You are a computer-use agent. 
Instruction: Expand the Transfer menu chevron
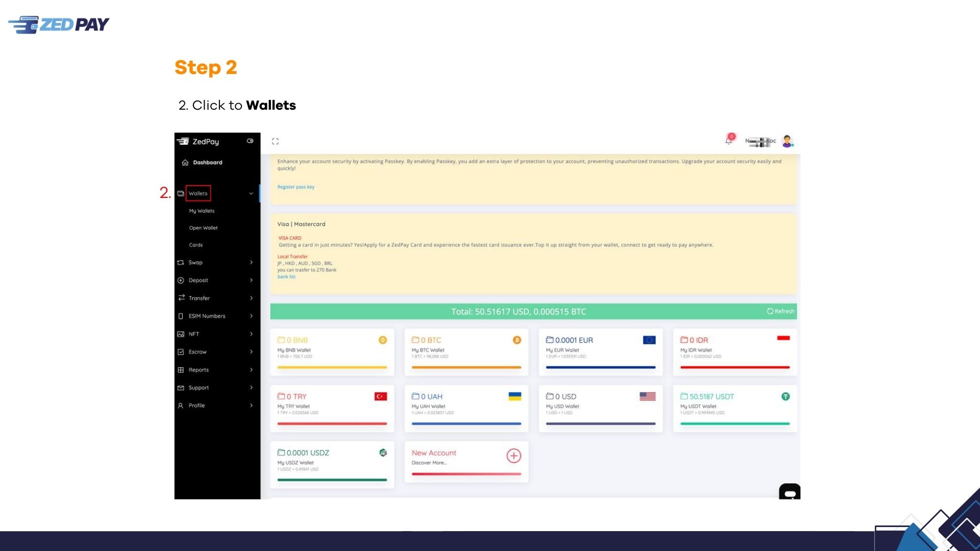[251, 298]
